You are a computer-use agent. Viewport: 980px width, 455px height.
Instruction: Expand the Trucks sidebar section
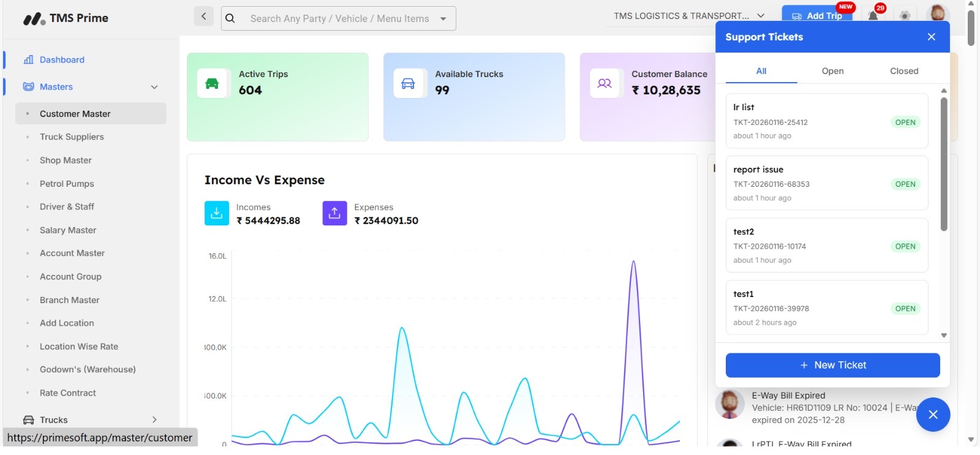[x=154, y=420]
